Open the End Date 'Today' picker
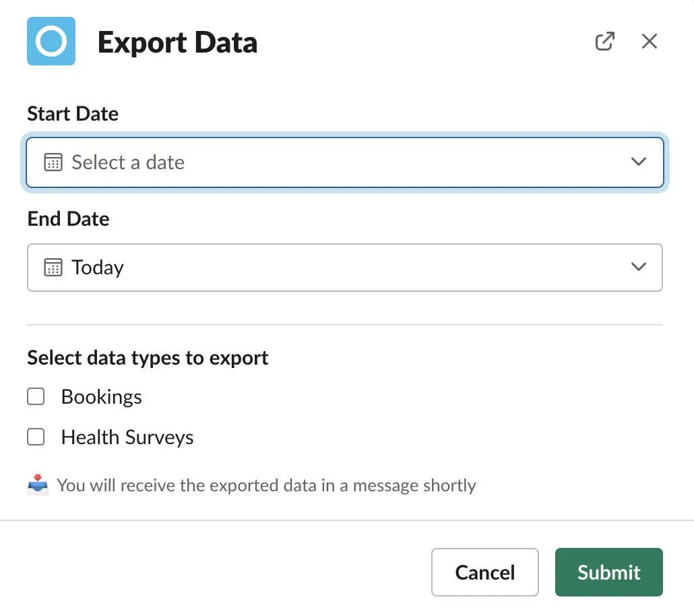The image size is (694, 616). pos(345,268)
